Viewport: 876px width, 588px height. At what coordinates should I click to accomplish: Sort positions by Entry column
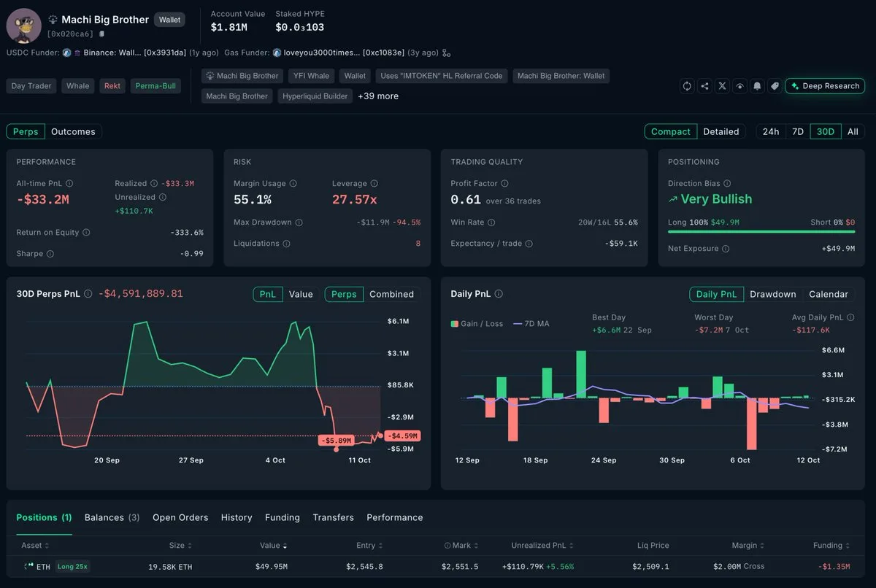[x=370, y=546]
